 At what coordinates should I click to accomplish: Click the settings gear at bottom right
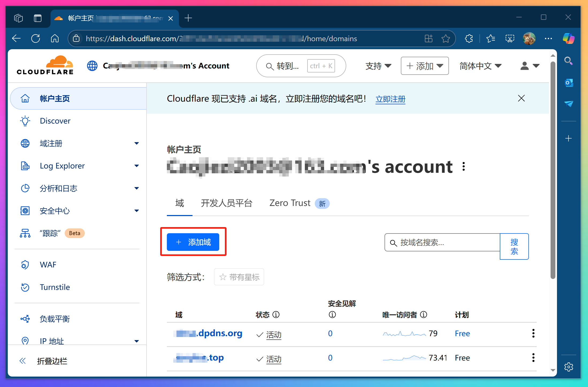(x=568, y=367)
